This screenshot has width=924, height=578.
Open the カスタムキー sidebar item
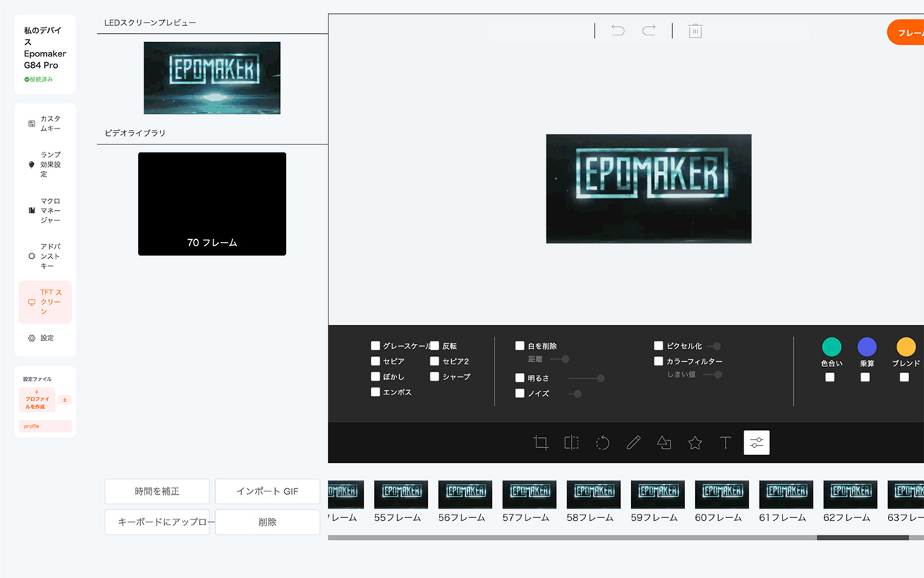[45, 124]
